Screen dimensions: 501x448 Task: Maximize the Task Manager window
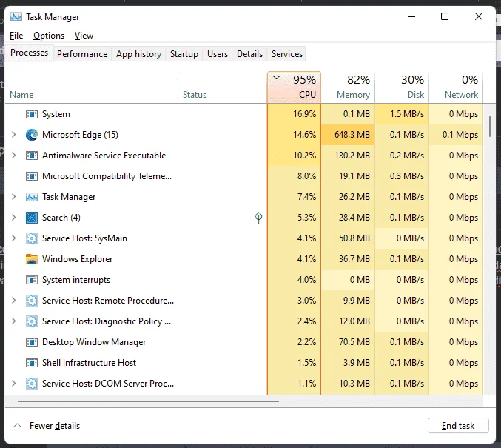pyautogui.click(x=445, y=16)
